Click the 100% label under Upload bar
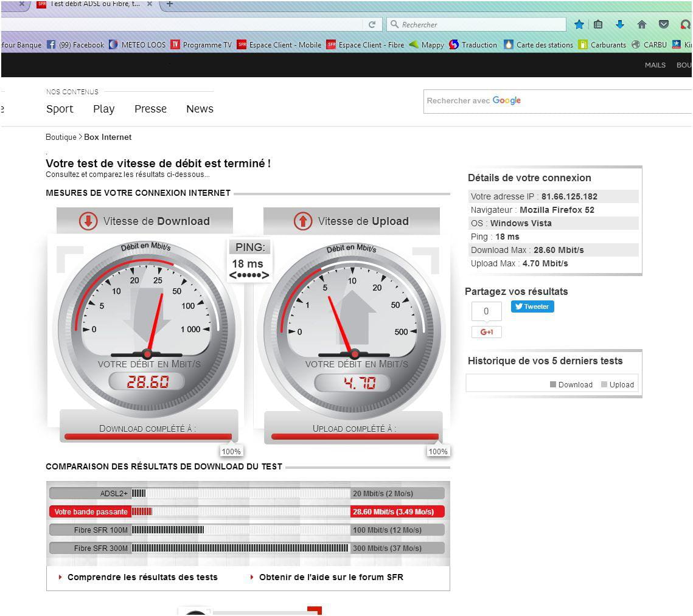The image size is (693, 616). (438, 451)
